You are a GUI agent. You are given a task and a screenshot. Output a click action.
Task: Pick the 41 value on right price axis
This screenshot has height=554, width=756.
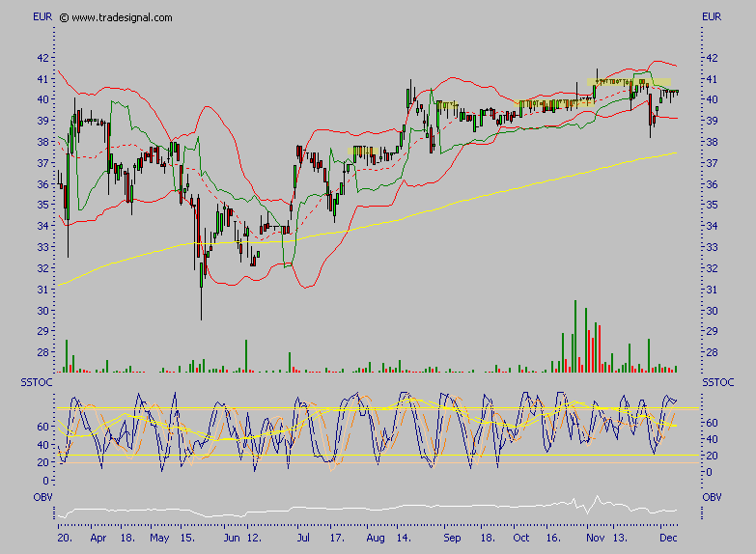coord(712,78)
